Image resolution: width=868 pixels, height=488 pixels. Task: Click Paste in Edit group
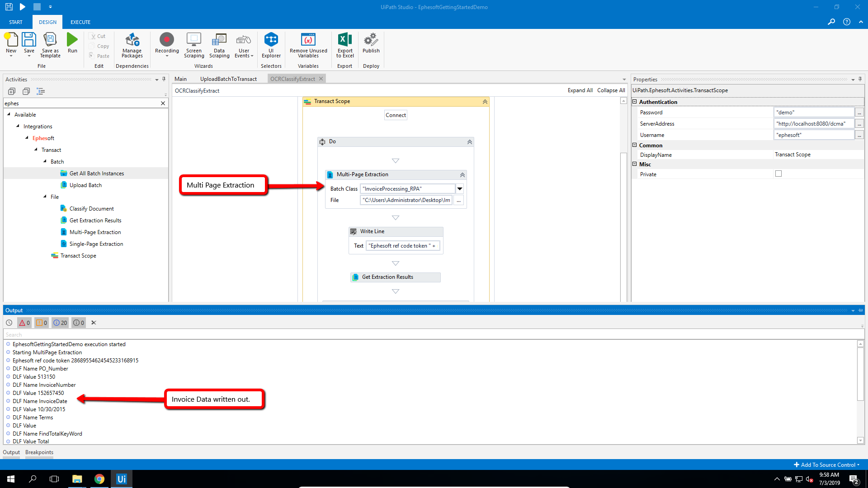(x=99, y=56)
